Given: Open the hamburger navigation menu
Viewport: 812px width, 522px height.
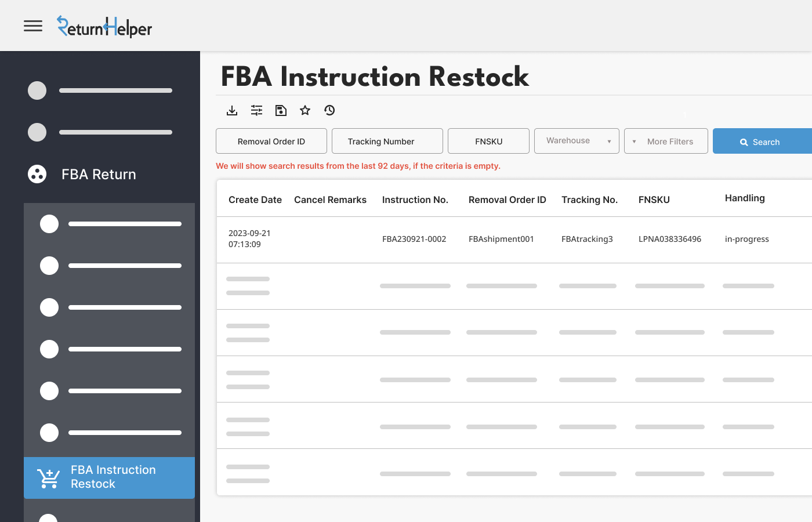Looking at the screenshot, I should 33,26.
